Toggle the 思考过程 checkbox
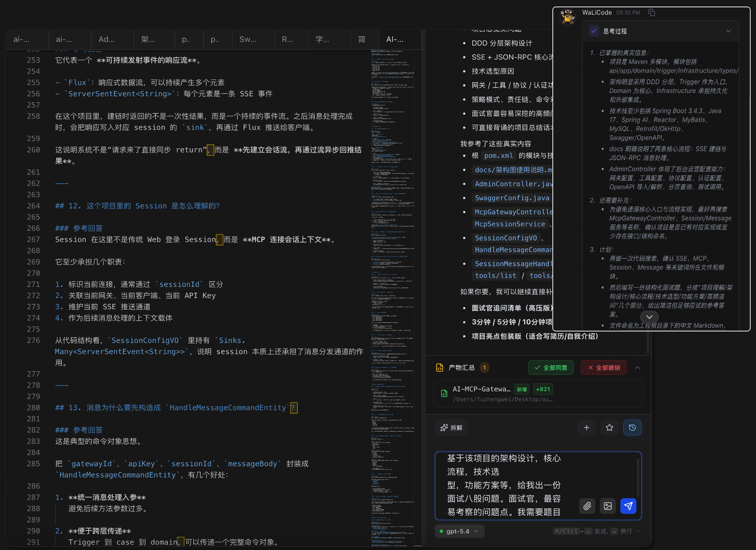Screen dimensions: 756x550 pos(594,31)
